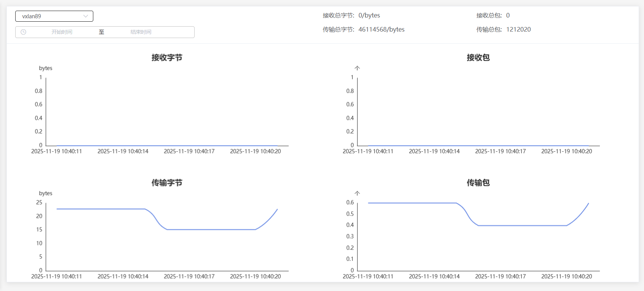The height and width of the screenshot is (291, 644).
Task: Click the 10:40:17 time label under 传输字节 chart
Action: 189,277
